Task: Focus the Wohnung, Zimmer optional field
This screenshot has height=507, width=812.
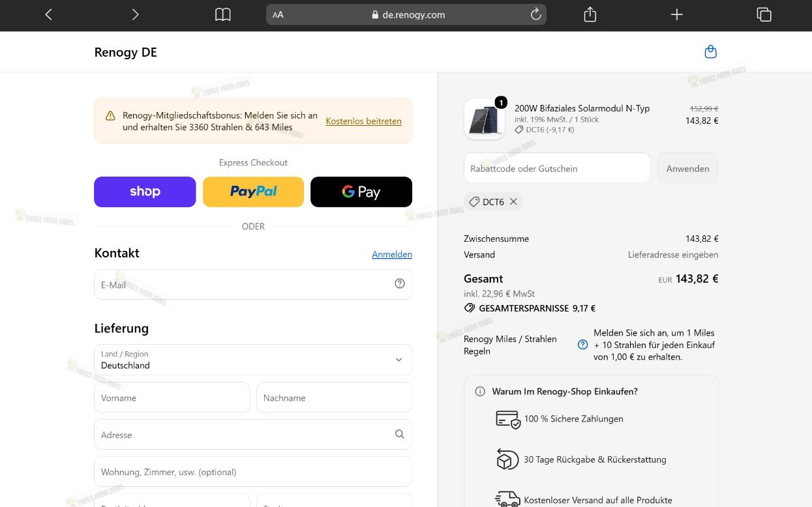Action: coord(253,471)
